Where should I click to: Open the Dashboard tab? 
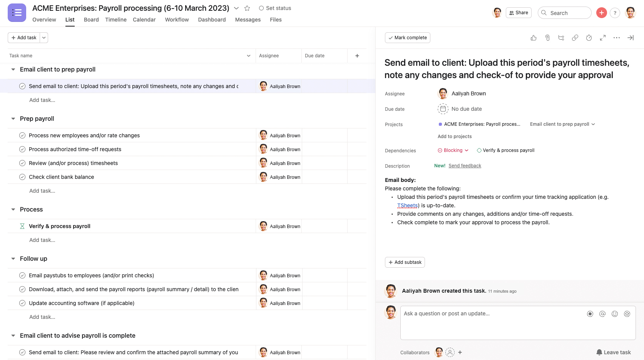coord(212,20)
